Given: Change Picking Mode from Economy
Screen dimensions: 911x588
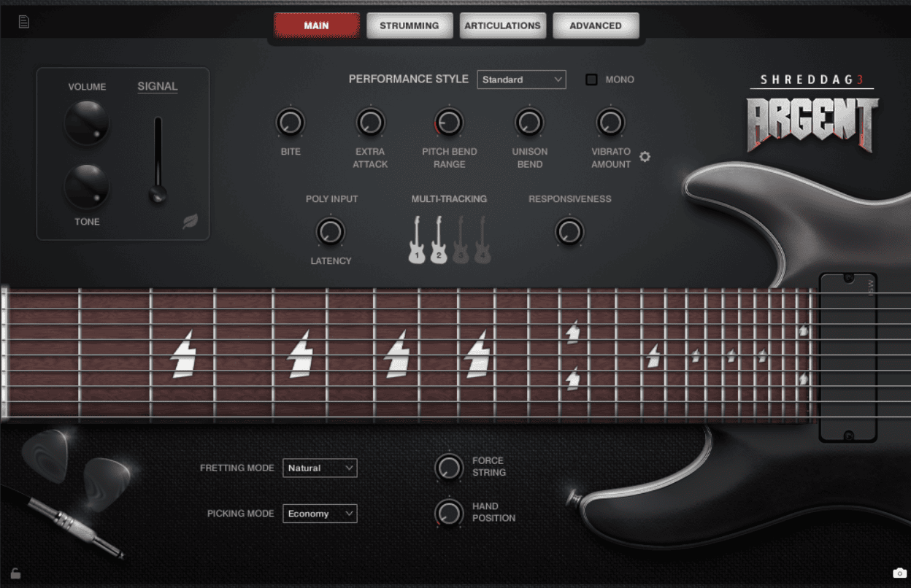Looking at the screenshot, I should click(320, 513).
